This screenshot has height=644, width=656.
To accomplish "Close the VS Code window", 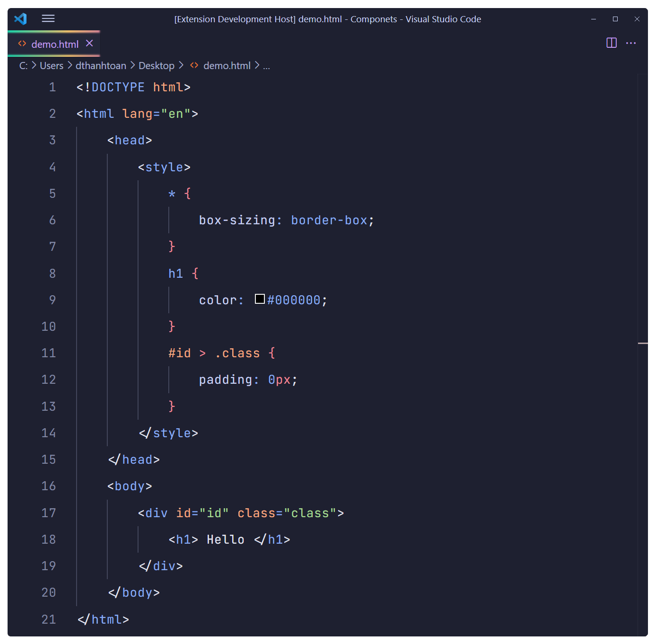I will tap(637, 19).
